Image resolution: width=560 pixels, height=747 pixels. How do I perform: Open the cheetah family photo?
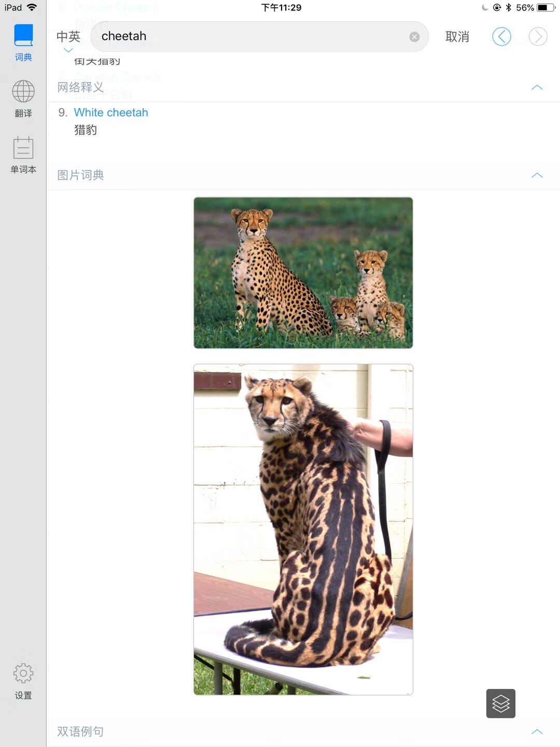click(303, 273)
